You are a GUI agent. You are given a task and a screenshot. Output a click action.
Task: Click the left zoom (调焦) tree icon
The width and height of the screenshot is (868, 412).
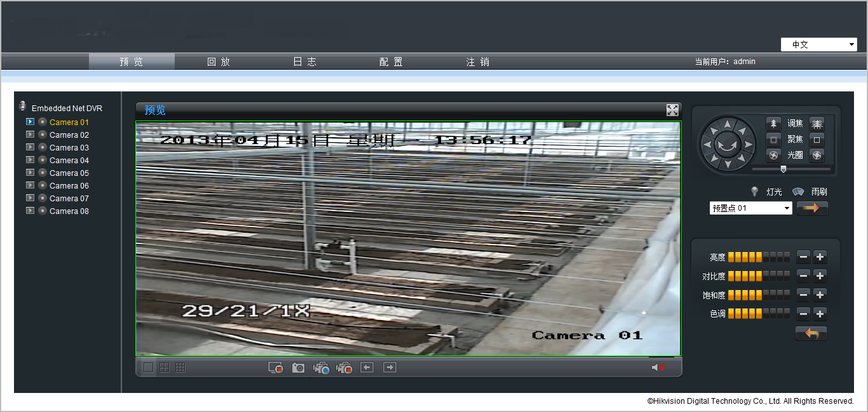[773, 123]
